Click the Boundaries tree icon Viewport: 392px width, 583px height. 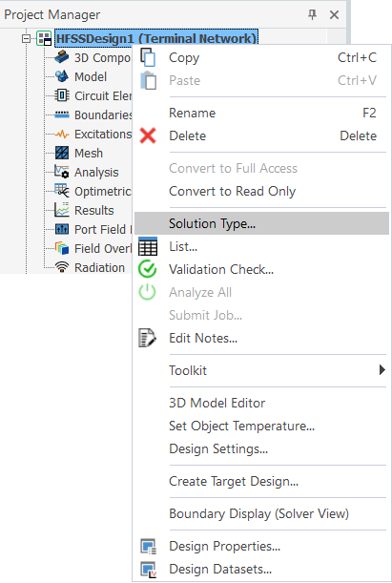coord(62,115)
